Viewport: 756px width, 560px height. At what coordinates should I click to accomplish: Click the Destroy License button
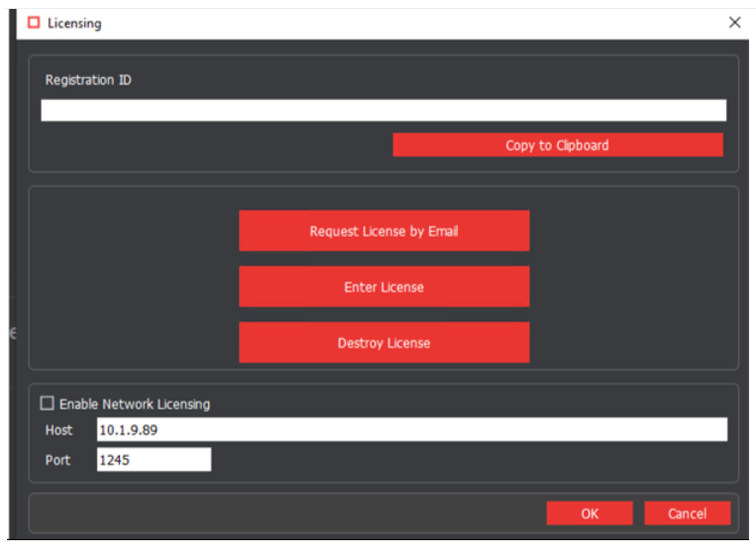tap(383, 343)
